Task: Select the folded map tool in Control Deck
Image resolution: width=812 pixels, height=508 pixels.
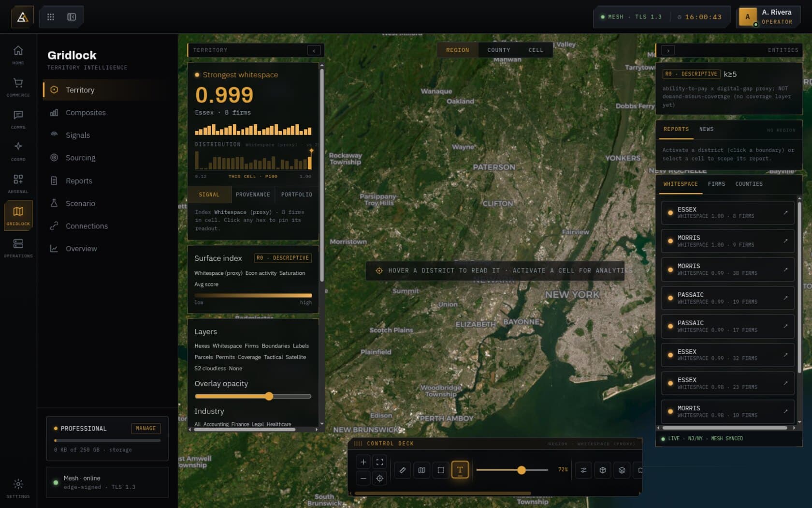Action: [x=422, y=470]
